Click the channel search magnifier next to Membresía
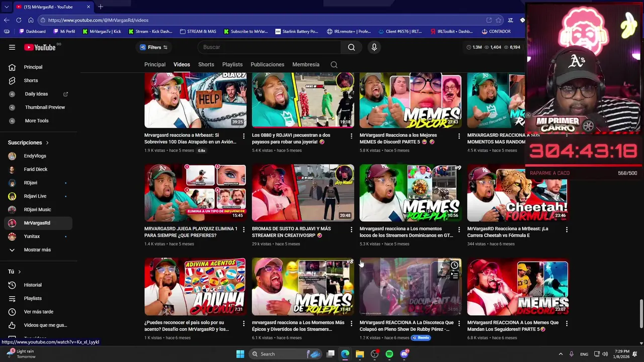The width and height of the screenshot is (644, 362). pos(334,64)
